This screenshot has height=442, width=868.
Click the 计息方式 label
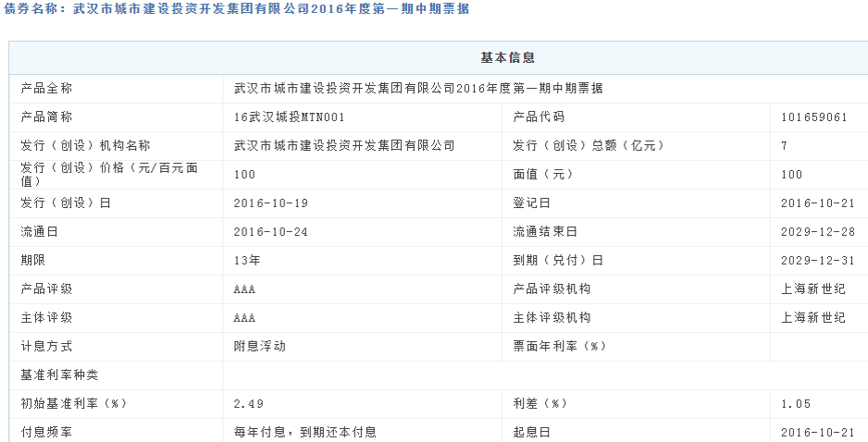46,347
